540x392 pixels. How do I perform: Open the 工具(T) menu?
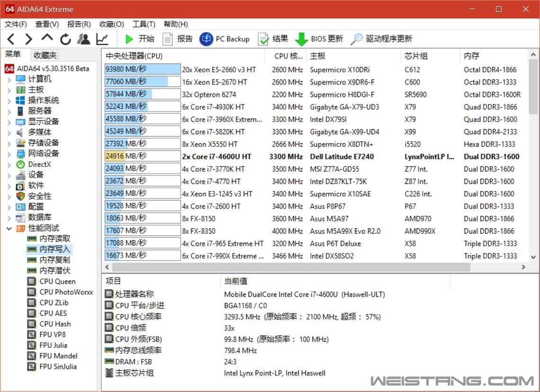(144, 24)
